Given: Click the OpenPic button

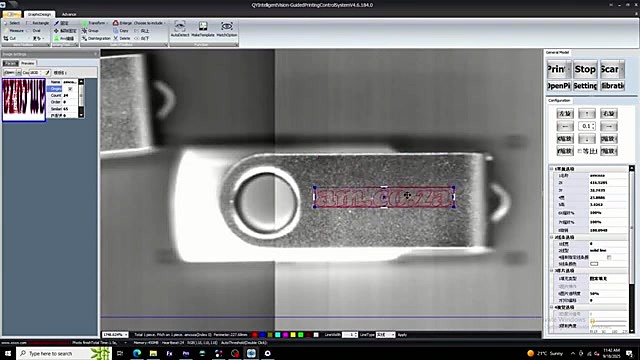Looking at the screenshot, I should [559, 86].
